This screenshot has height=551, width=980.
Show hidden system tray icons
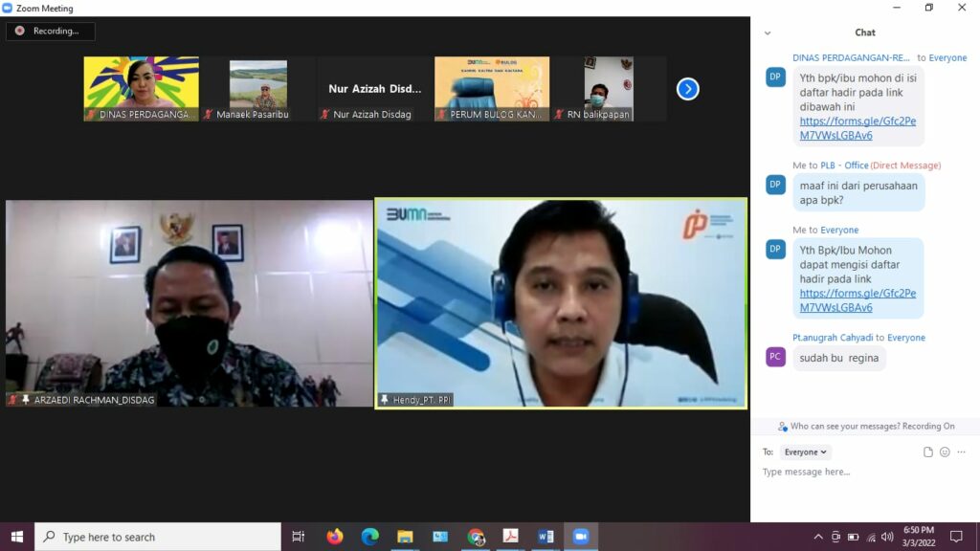click(817, 537)
